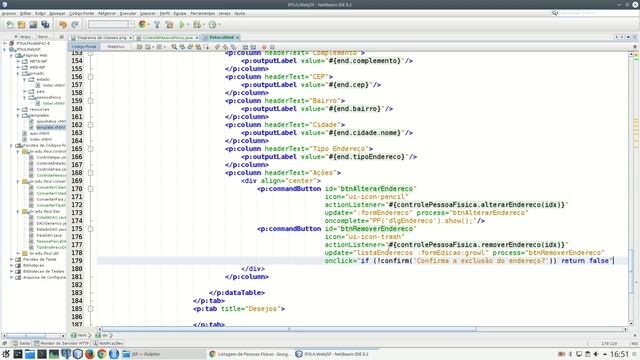Select the Código-Fonte editor view

(x=84, y=47)
